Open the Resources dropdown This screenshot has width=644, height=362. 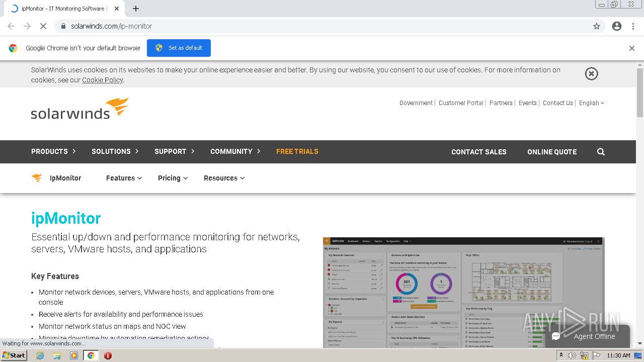click(x=224, y=178)
